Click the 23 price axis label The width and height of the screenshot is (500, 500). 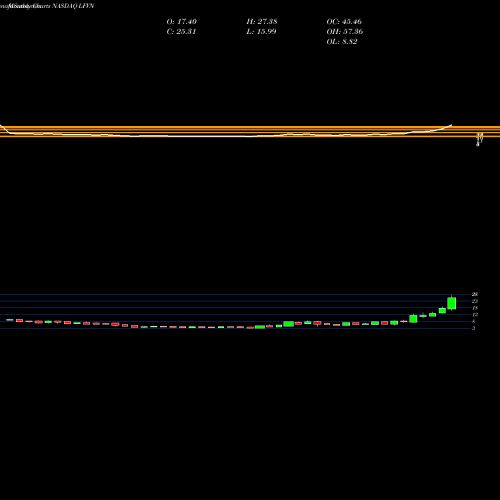point(475,301)
